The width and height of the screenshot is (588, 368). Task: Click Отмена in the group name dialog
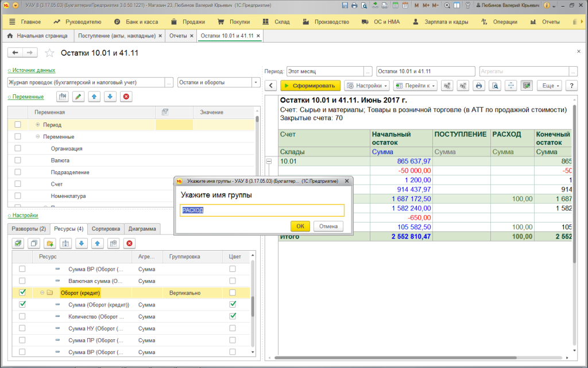click(328, 226)
